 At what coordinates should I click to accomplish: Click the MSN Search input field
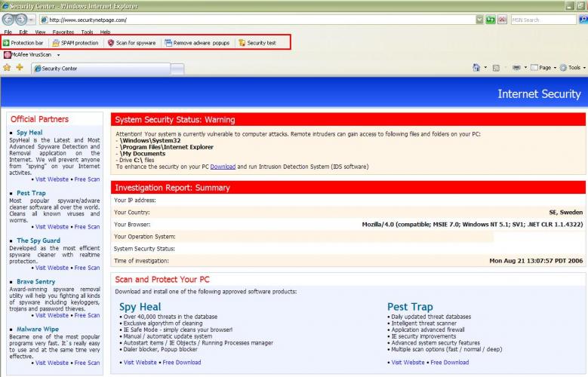(x=543, y=20)
